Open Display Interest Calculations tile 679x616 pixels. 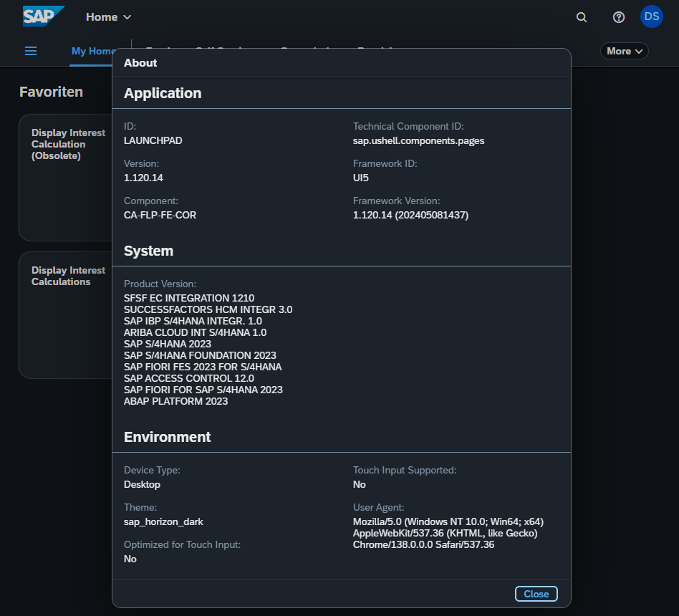[x=66, y=315]
